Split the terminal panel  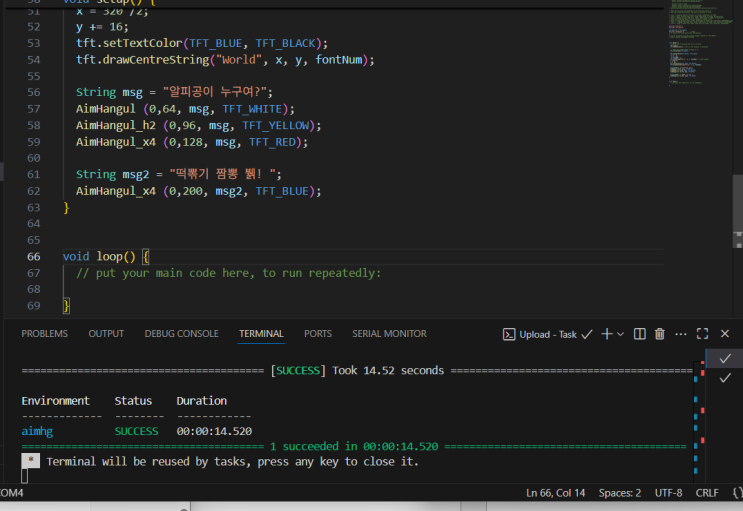640,334
